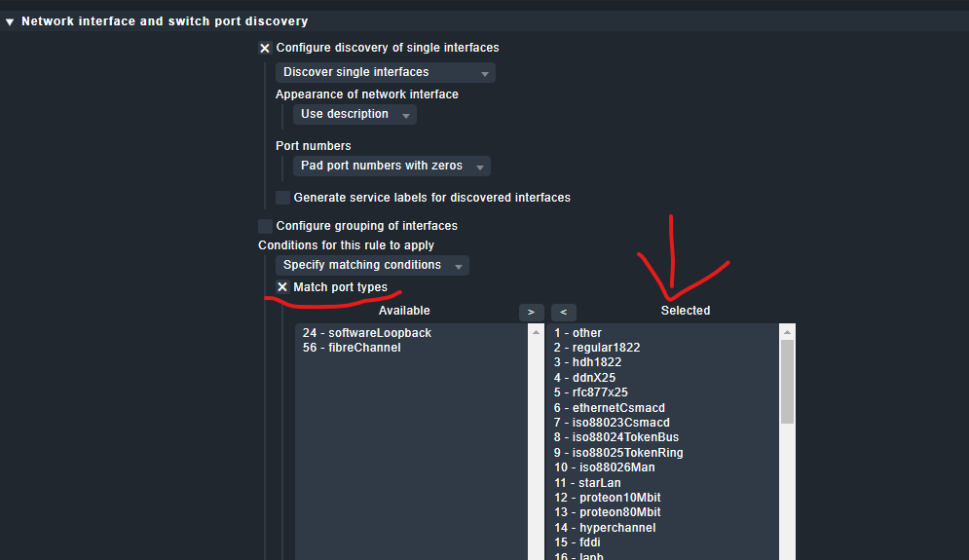Click the move left arrow button
969x560 pixels.
pos(563,312)
